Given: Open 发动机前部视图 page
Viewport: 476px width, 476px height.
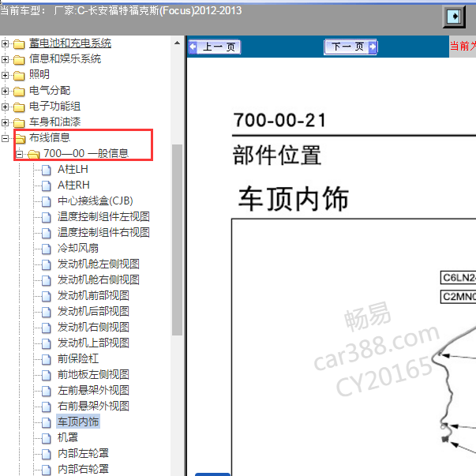Looking at the screenshot, I should pyautogui.click(x=93, y=296).
